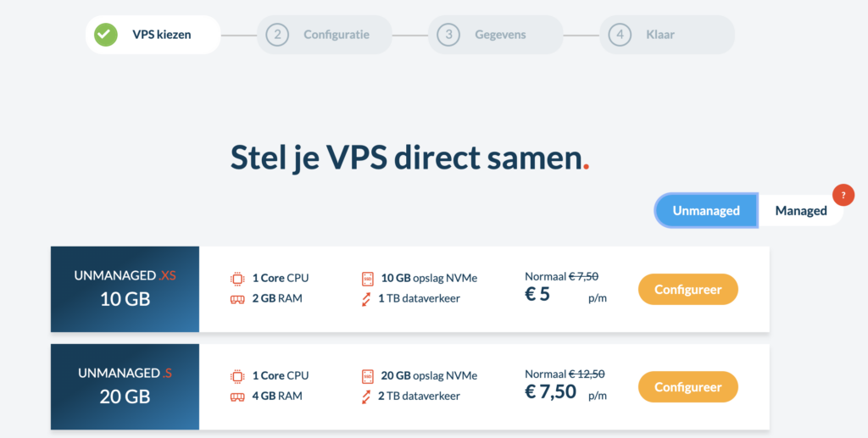Configure the Unmanaged XS 10 GB plan
The image size is (868, 438).
click(x=687, y=289)
